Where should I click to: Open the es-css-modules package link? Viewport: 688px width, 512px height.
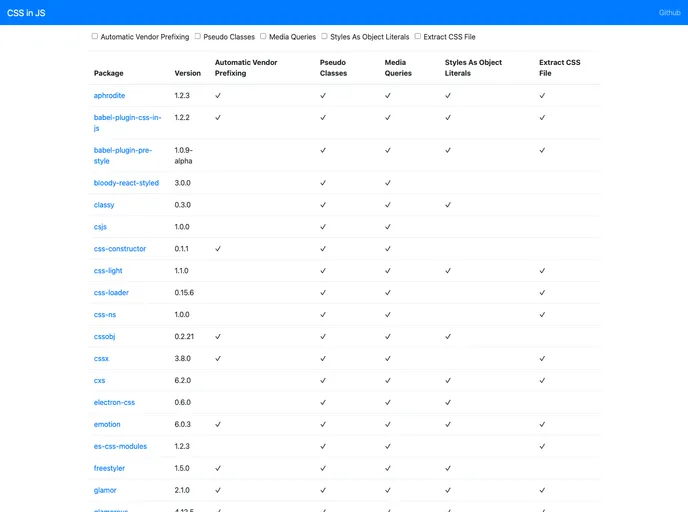point(120,446)
